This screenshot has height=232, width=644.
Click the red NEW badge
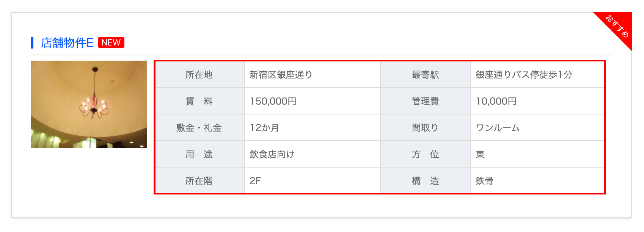[111, 42]
